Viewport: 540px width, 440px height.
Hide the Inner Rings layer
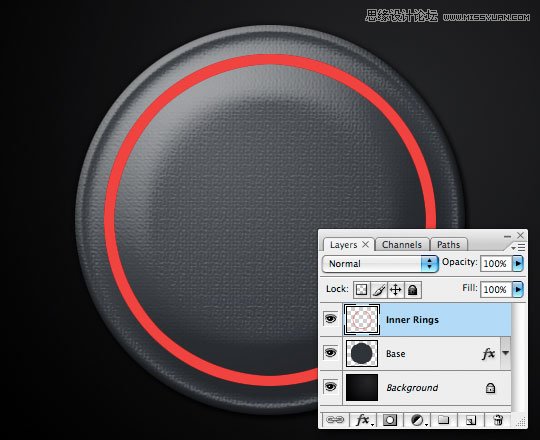pos(331,319)
